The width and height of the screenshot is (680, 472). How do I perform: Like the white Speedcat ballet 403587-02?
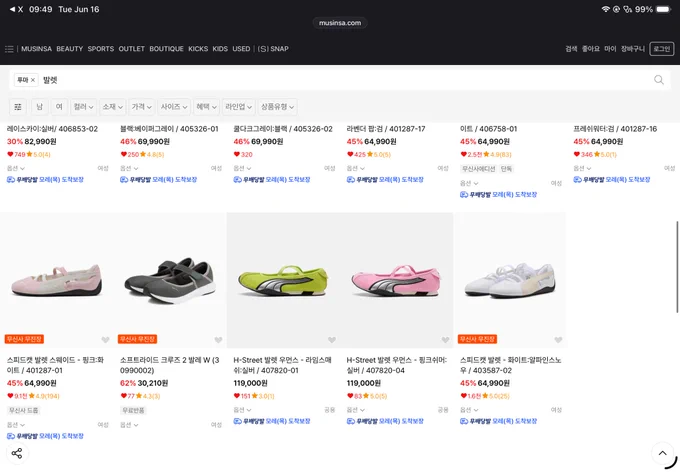[x=558, y=340]
